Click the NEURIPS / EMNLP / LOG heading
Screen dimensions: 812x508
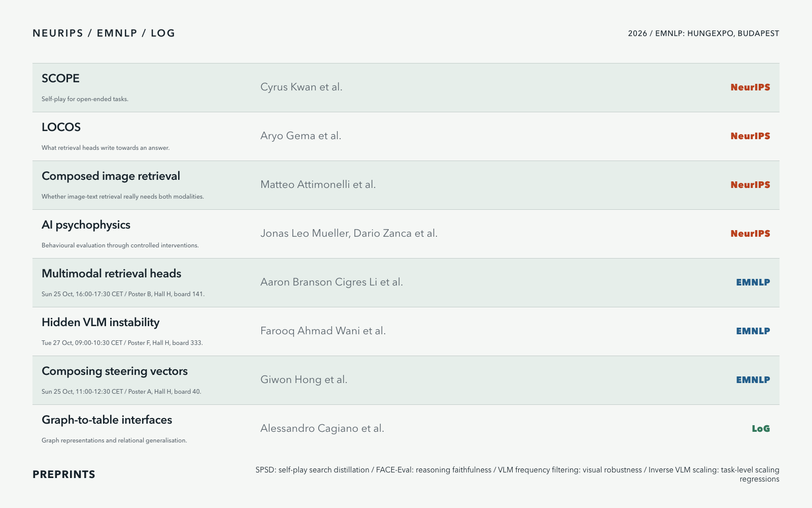click(104, 33)
